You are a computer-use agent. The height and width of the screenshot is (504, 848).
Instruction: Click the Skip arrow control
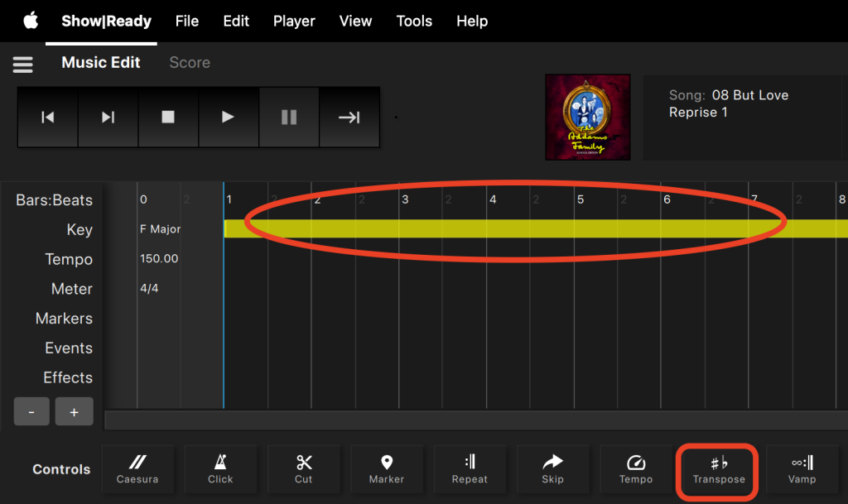[552, 469]
